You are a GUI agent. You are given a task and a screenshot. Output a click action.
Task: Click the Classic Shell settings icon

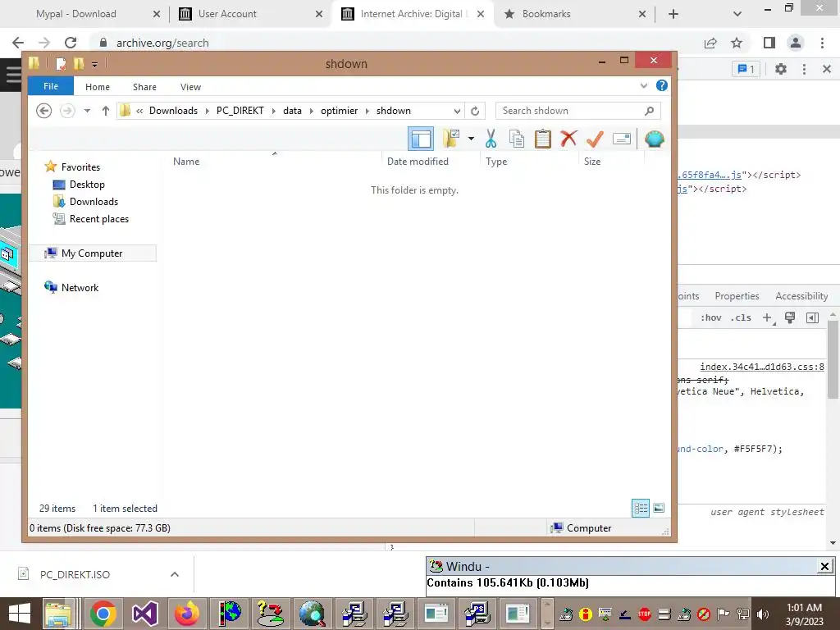click(654, 139)
